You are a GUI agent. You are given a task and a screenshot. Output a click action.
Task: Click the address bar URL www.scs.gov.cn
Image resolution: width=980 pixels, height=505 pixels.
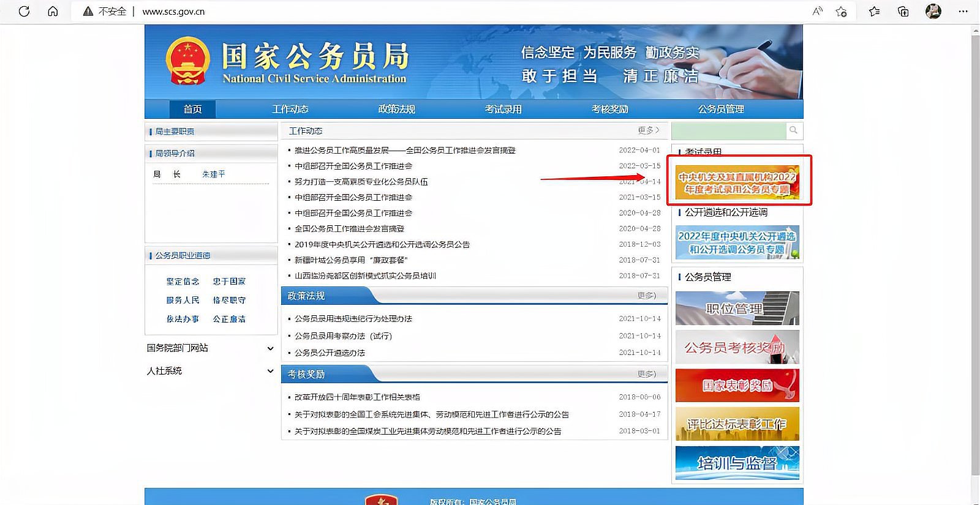173,11
